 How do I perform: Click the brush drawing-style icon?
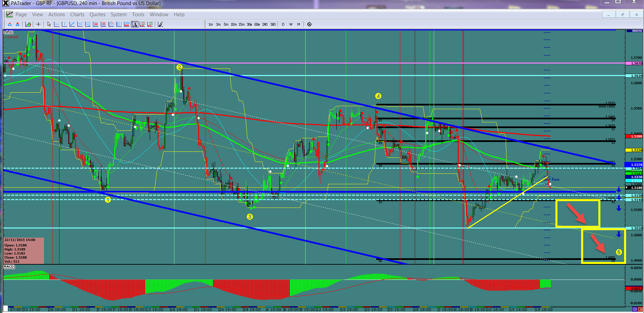point(160,24)
